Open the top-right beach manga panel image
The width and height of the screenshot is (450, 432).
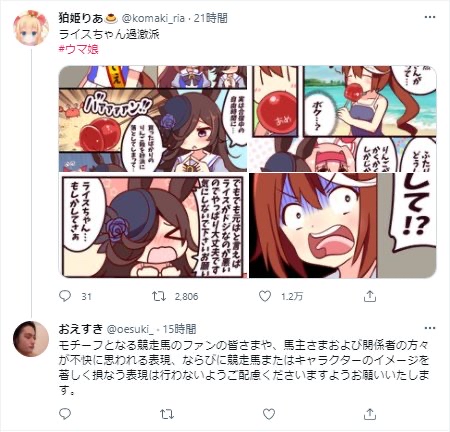[x=343, y=119]
